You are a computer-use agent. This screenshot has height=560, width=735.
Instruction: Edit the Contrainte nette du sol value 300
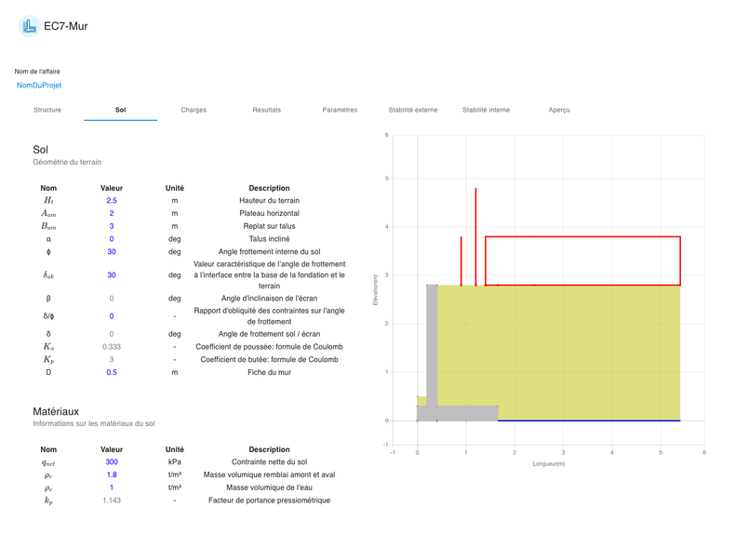(x=112, y=461)
